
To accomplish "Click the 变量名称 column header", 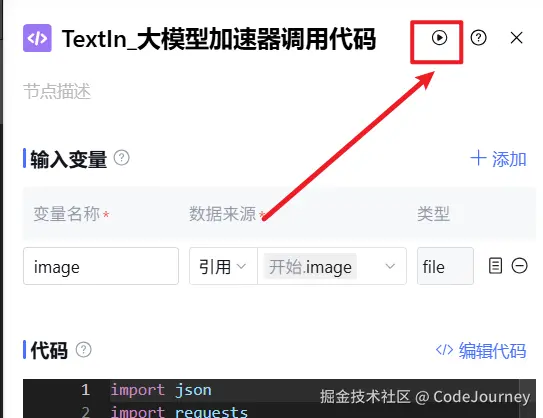I will [x=66, y=214].
